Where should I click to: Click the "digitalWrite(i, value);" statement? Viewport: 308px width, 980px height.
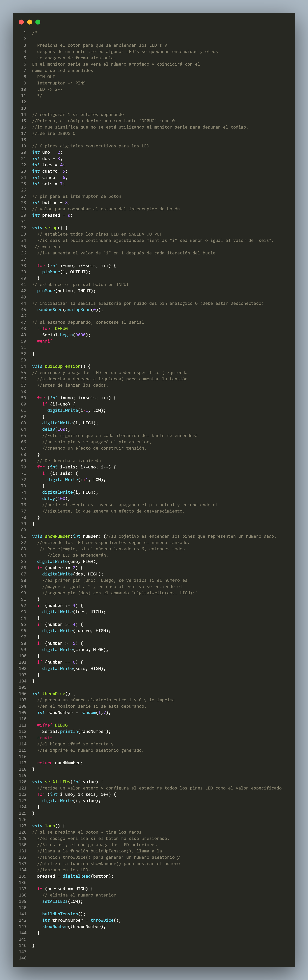(x=71, y=801)
